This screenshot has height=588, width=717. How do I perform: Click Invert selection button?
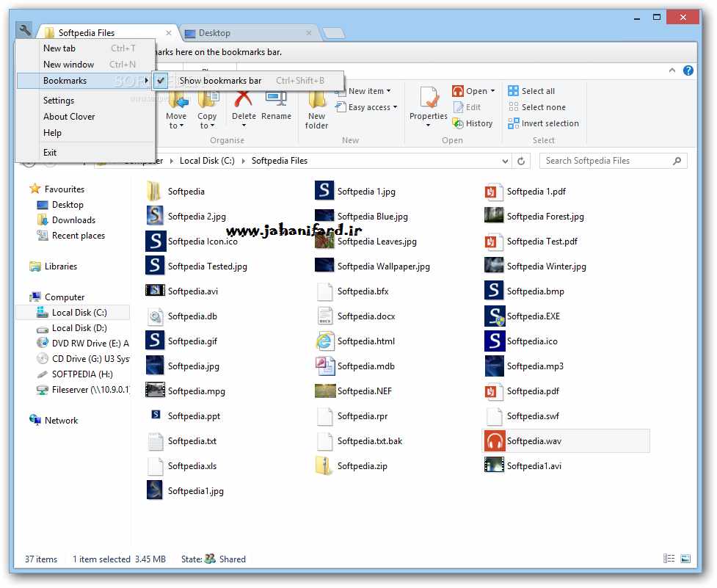click(x=549, y=123)
